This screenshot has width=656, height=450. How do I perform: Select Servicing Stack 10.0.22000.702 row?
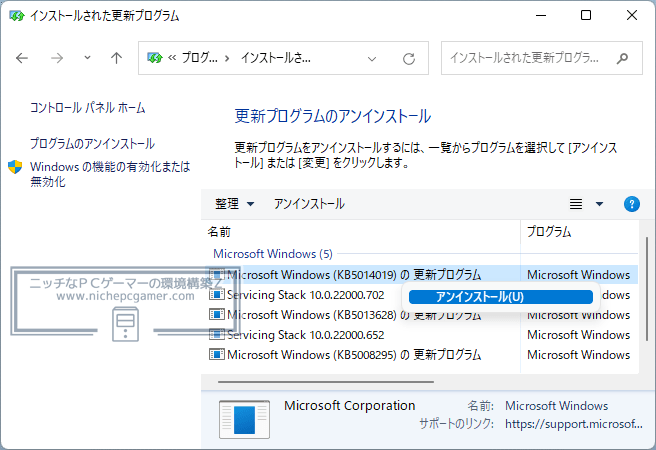pyautogui.click(x=305, y=295)
